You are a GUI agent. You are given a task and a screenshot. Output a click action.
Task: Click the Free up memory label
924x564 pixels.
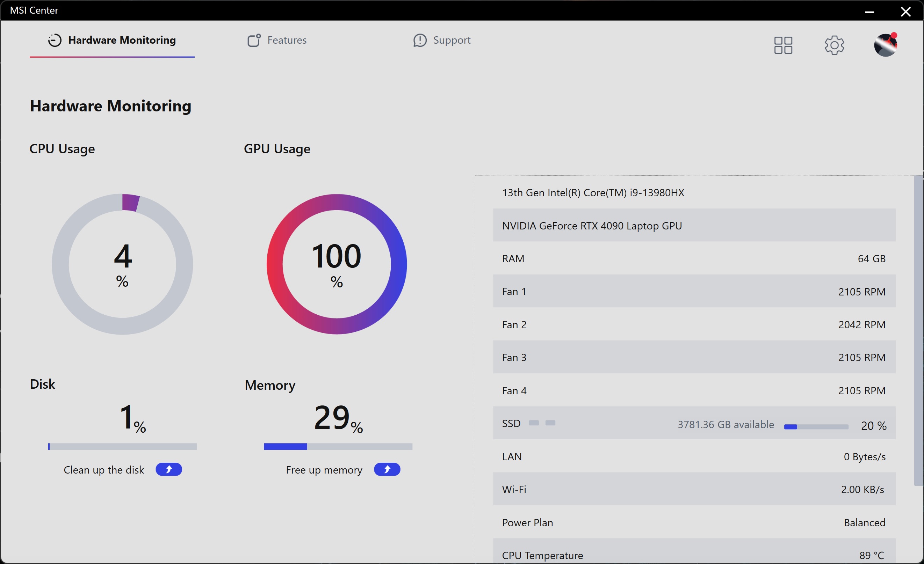324,470
